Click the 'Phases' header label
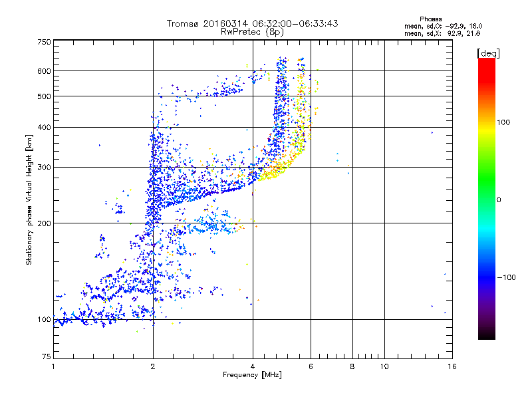532x399 pixels. click(430, 19)
